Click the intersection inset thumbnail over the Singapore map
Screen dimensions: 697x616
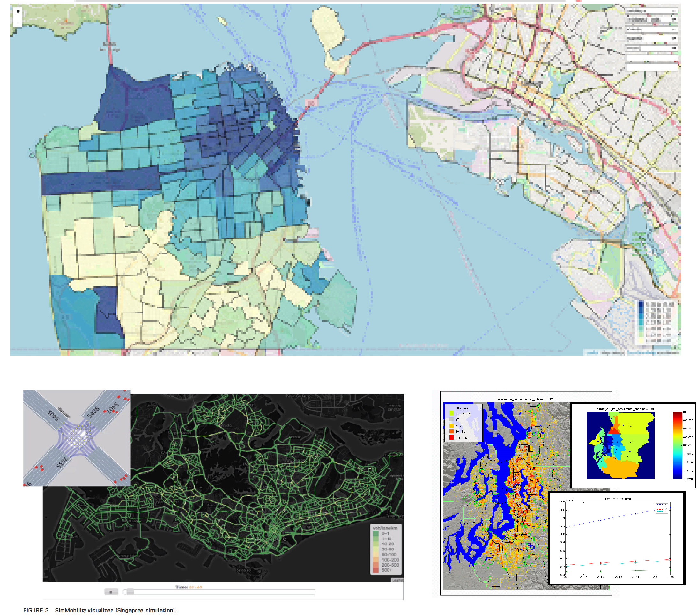(77, 437)
